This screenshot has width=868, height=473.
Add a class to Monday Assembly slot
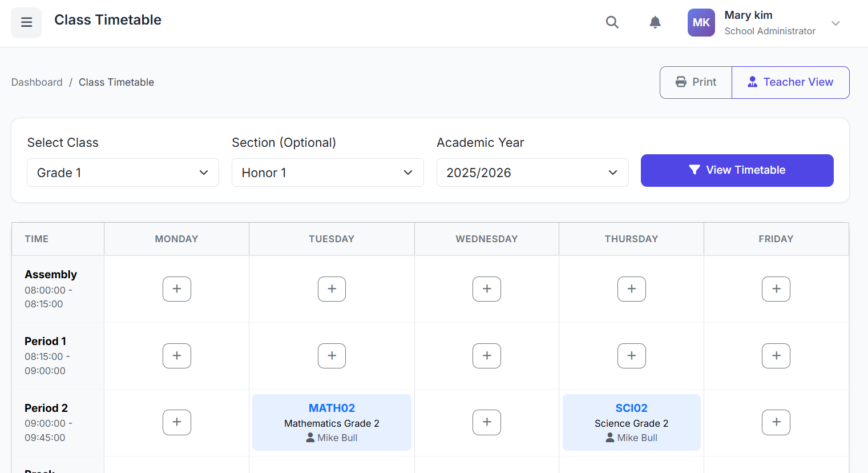pos(177,289)
